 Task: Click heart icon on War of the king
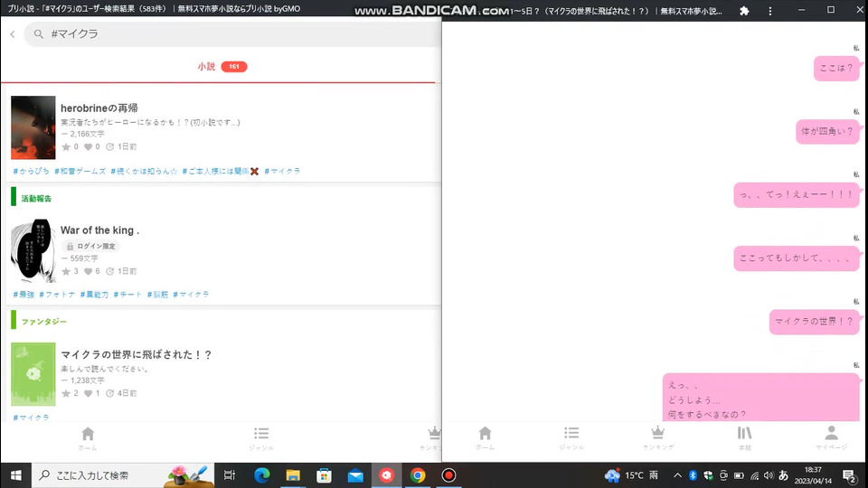point(88,271)
